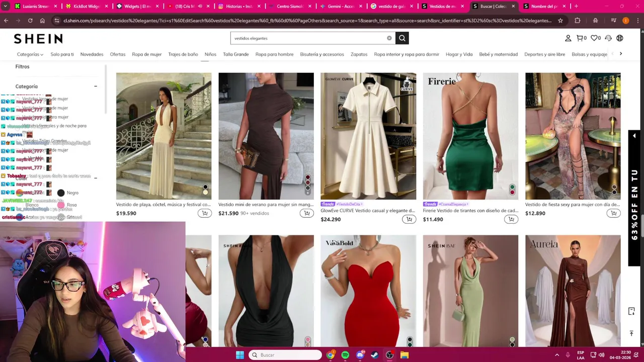Image resolution: width=644 pixels, height=362 pixels.
Task: Click the SHEIN search magnifier button
Action: tap(402, 38)
